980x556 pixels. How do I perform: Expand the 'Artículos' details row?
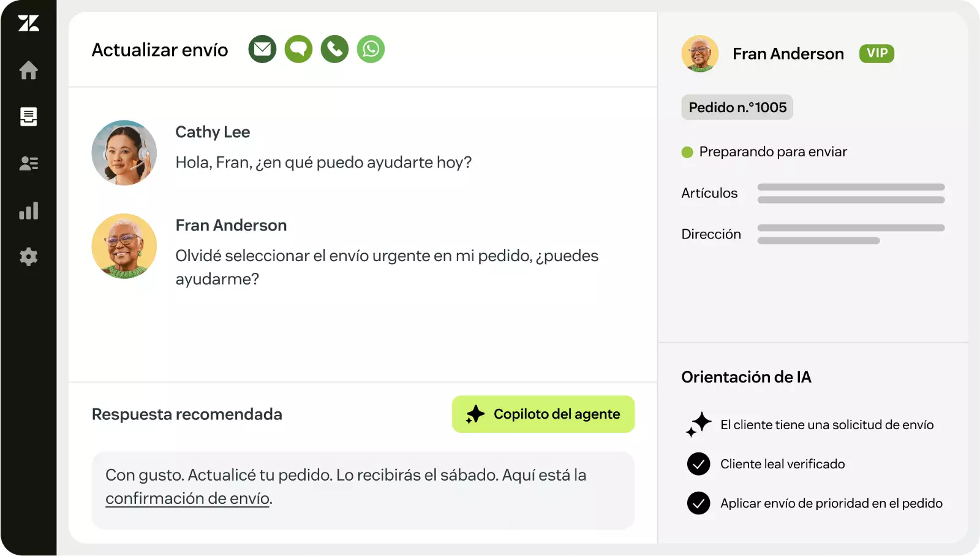coord(710,193)
